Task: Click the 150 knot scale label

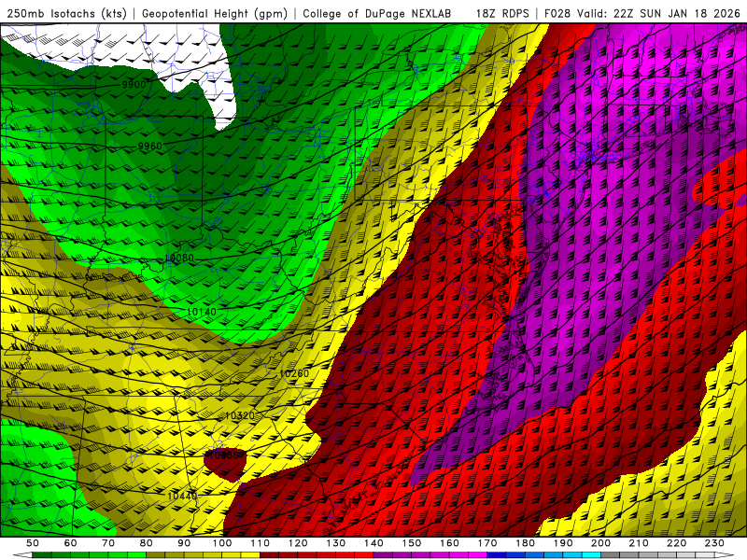Action: click(412, 543)
